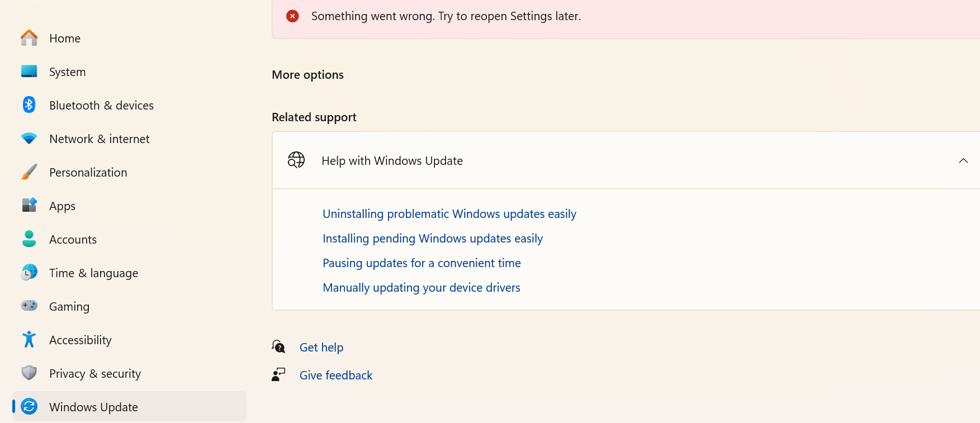Click the Give feedback person icon
The image size is (980, 423).
[278, 375]
